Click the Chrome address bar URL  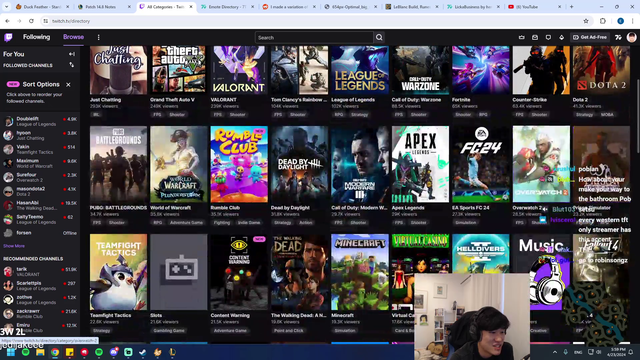click(71, 21)
